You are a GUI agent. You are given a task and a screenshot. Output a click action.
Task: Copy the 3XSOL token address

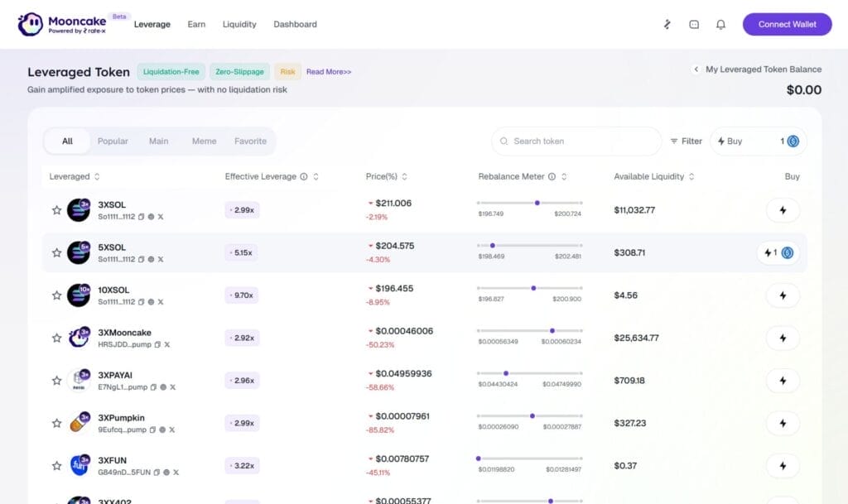pos(141,217)
